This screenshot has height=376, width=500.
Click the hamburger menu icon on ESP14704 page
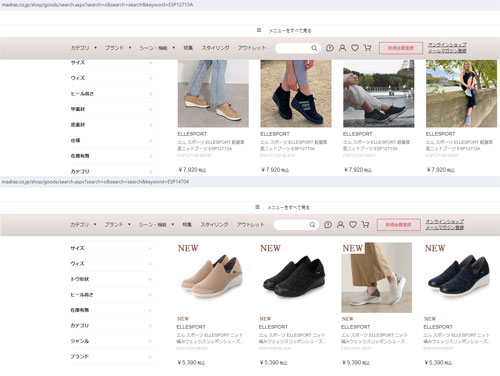point(257,207)
